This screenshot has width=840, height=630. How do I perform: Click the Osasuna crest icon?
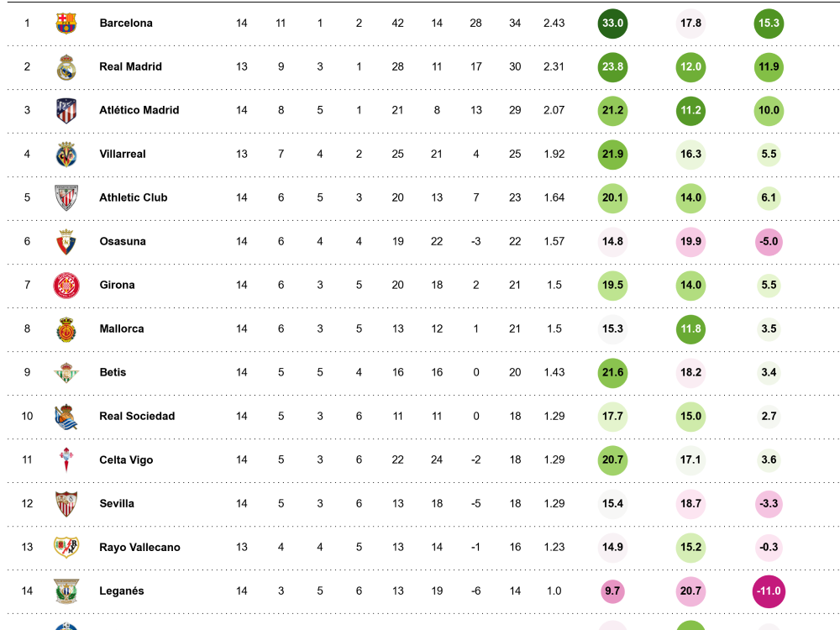click(x=66, y=242)
